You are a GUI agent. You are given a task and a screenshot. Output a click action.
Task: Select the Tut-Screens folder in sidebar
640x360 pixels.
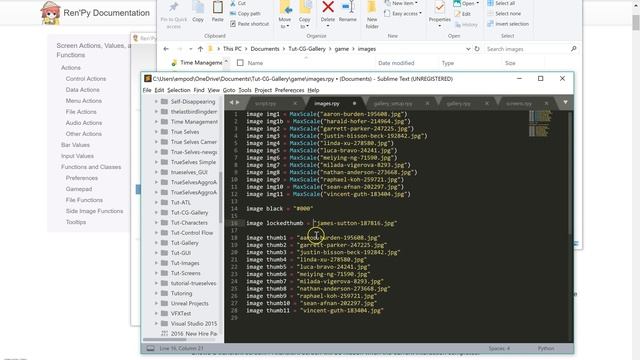[x=186, y=273]
